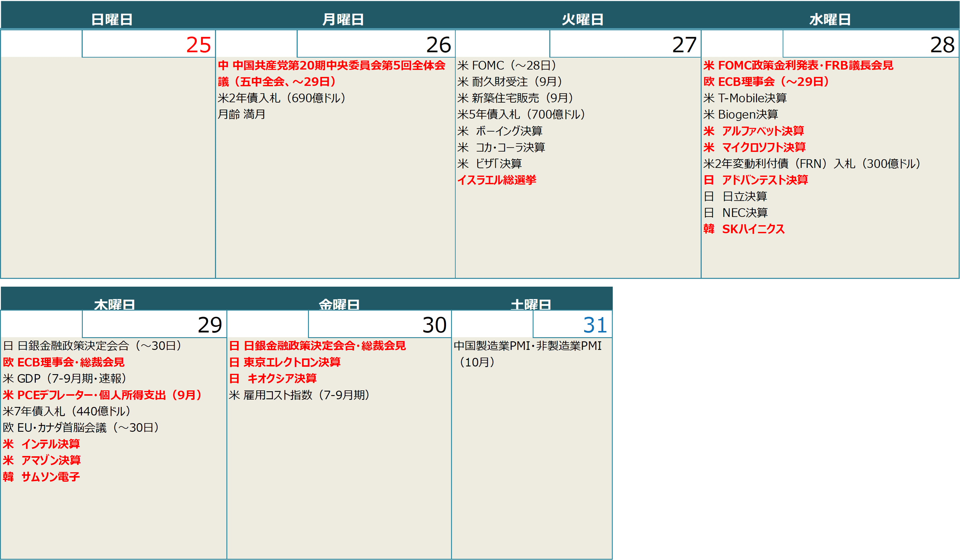The width and height of the screenshot is (960, 560).
Task: Select the 韓 サムソン電子 entry
Action: click(x=41, y=477)
